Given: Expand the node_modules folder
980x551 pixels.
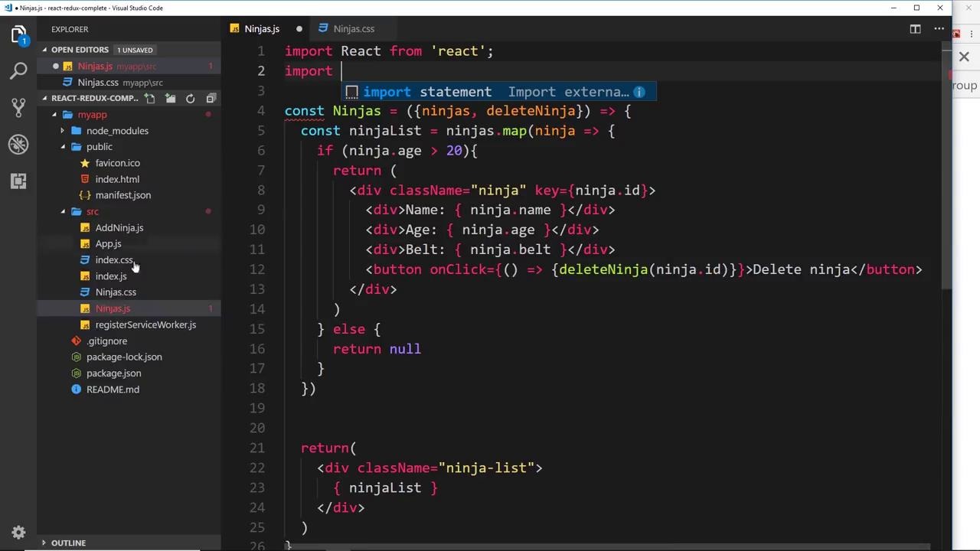Looking at the screenshot, I should (64, 131).
